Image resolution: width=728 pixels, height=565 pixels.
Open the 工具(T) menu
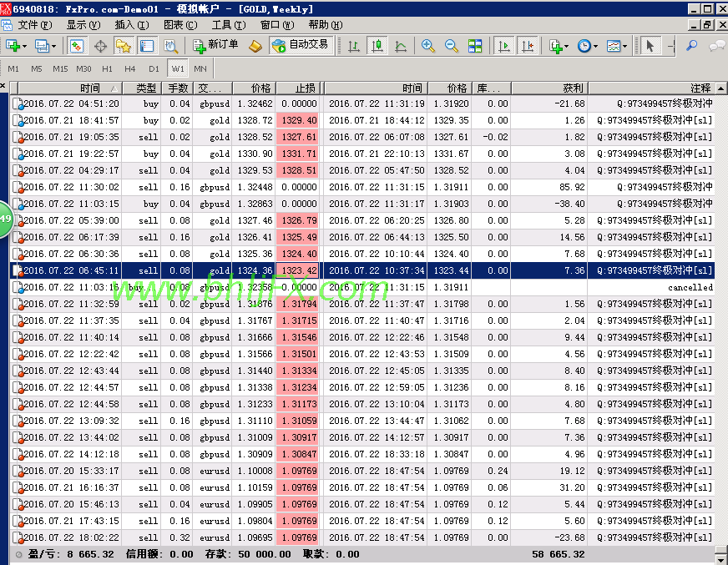229,24
